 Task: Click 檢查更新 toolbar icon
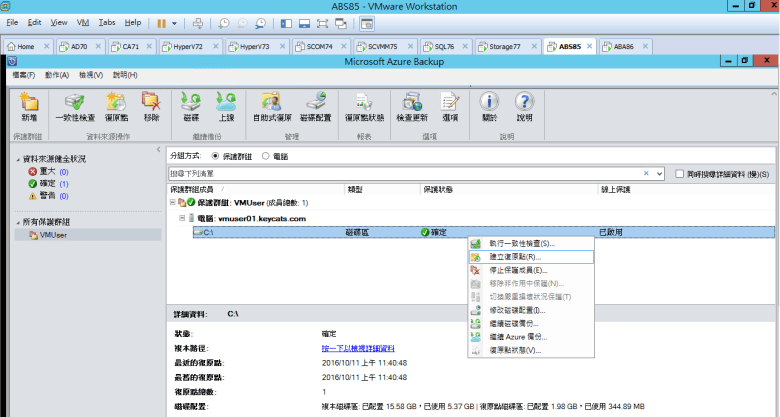pos(410,105)
